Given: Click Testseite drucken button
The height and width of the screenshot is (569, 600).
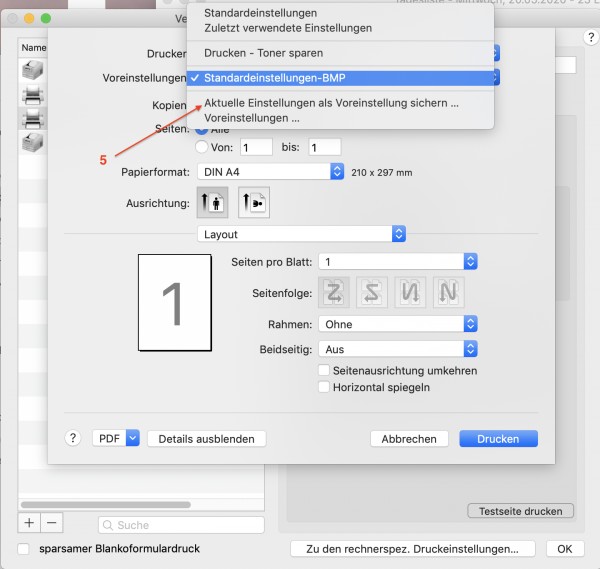Looking at the screenshot, I should (520, 511).
